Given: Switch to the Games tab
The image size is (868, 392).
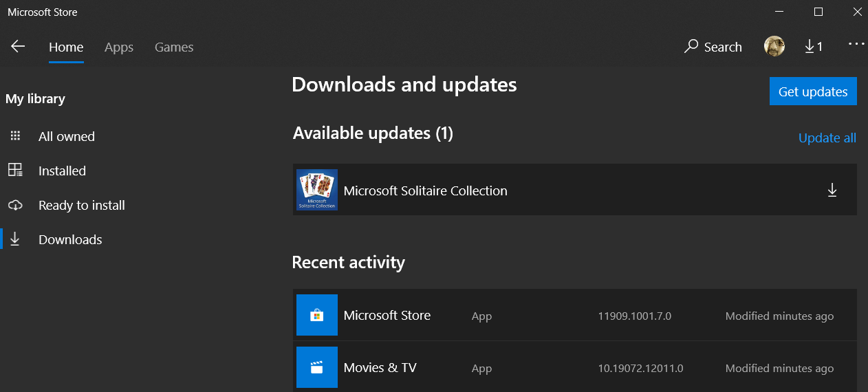Looking at the screenshot, I should pos(174,47).
